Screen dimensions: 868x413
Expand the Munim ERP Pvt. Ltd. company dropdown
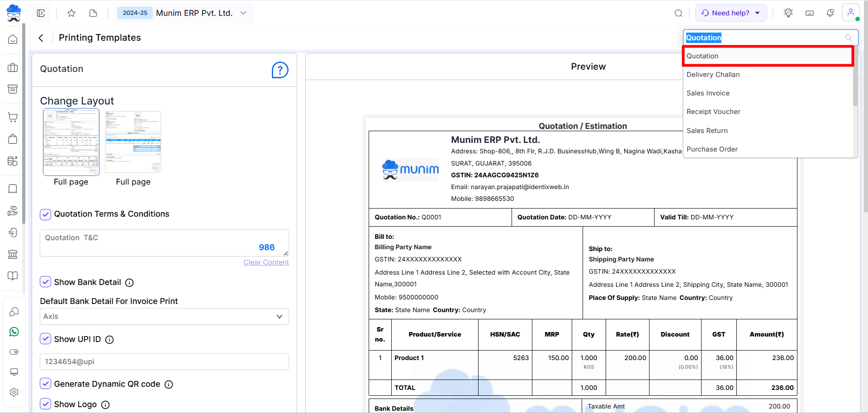pyautogui.click(x=243, y=13)
